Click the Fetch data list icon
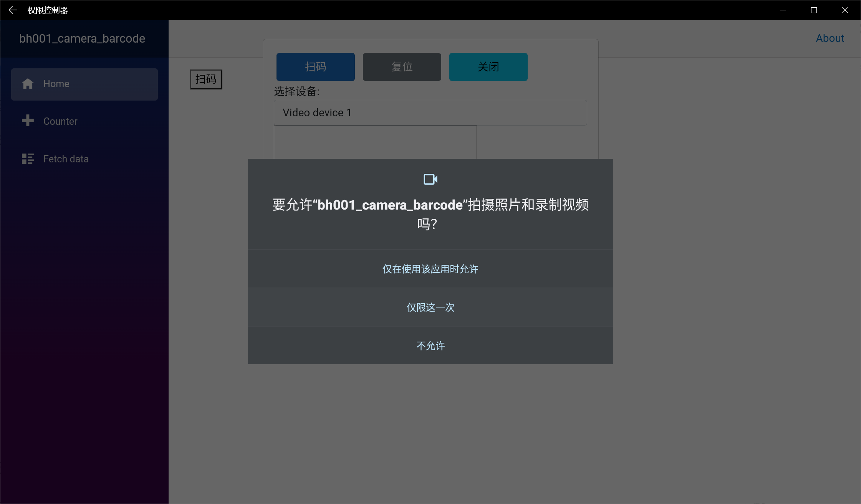This screenshot has width=861, height=504. click(x=28, y=159)
